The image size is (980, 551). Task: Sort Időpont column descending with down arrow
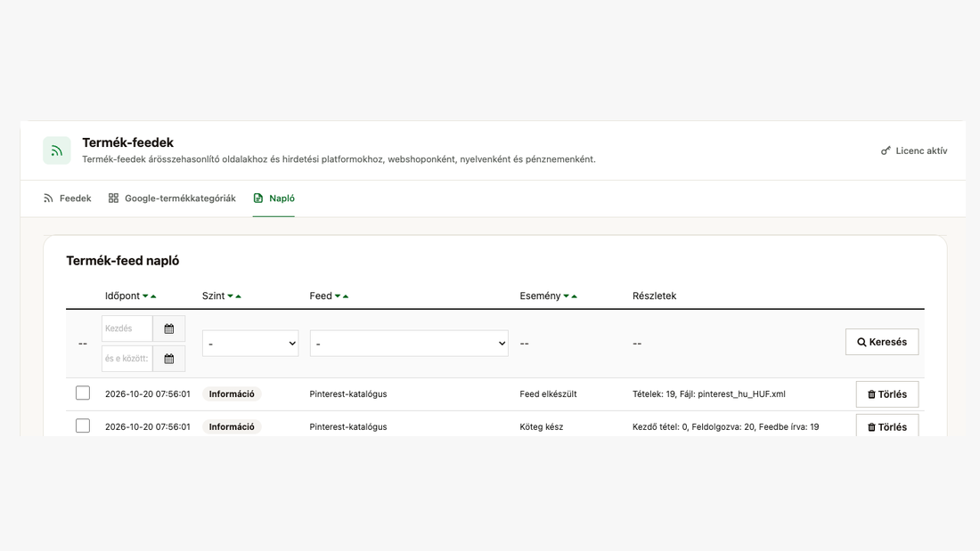tap(145, 296)
